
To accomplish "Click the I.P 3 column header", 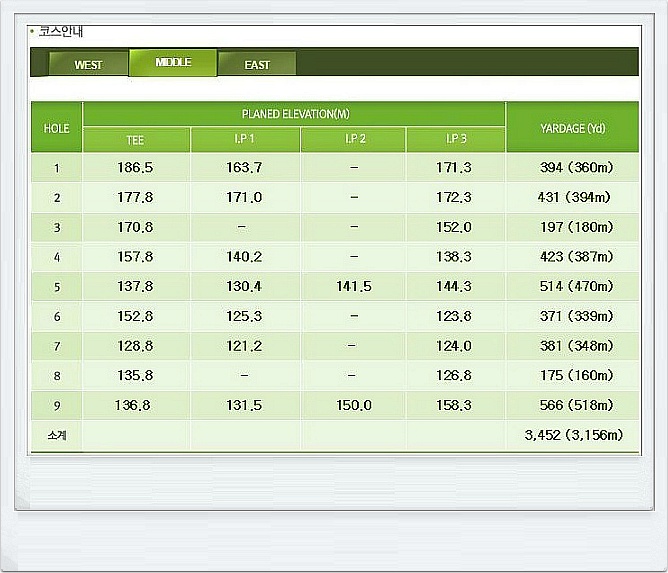I will point(454,140).
